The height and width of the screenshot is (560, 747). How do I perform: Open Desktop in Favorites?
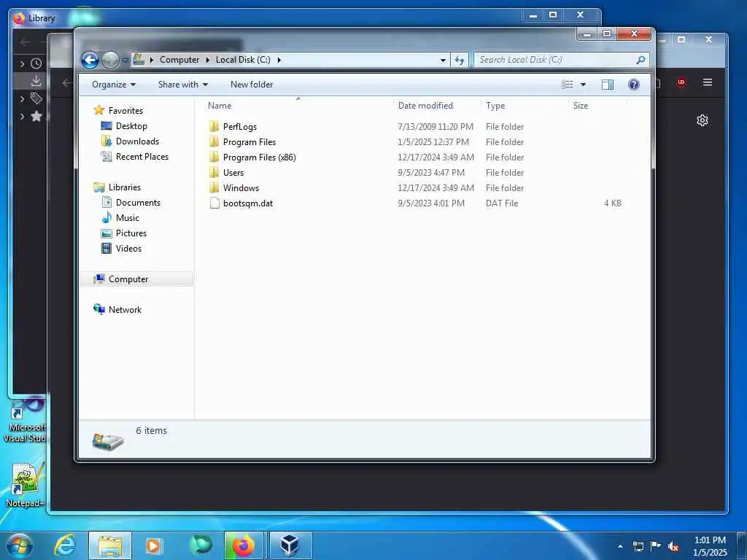pyautogui.click(x=131, y=126)
